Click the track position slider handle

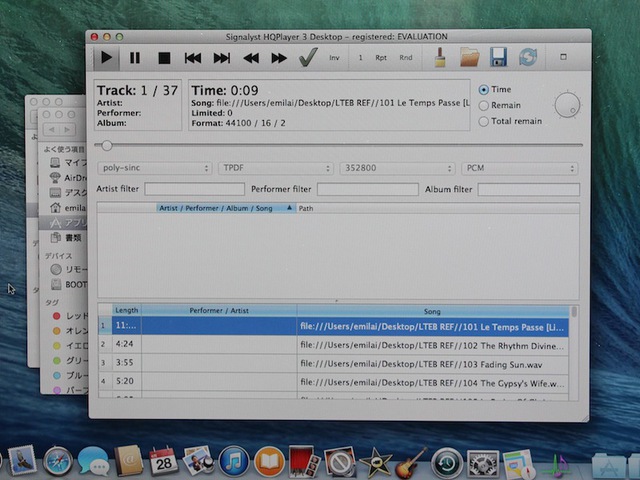point(106,145)
